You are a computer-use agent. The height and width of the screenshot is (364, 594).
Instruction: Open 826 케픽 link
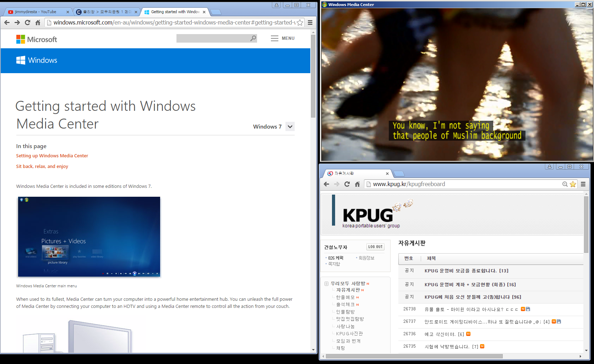336,258
